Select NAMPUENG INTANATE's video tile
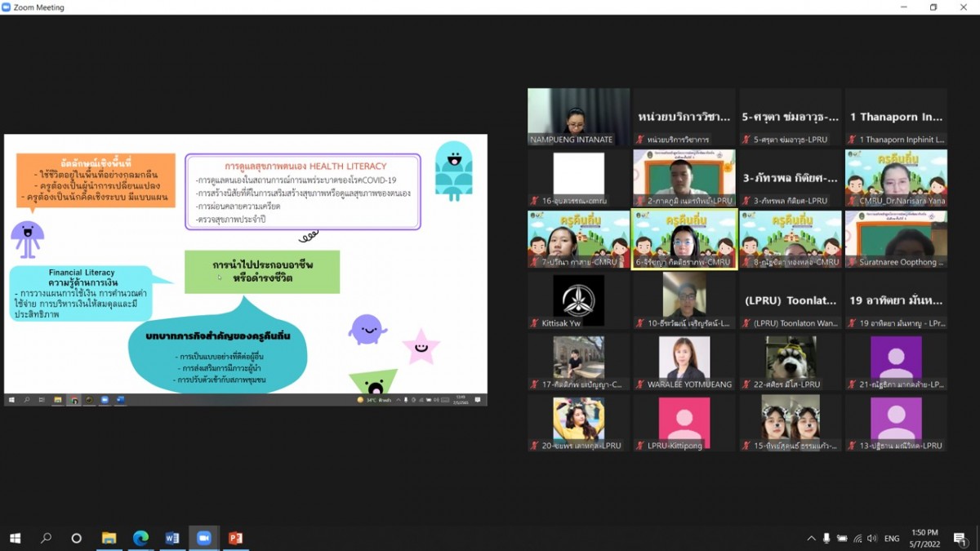Screen dimensions: 980x551 pos(578,117)
